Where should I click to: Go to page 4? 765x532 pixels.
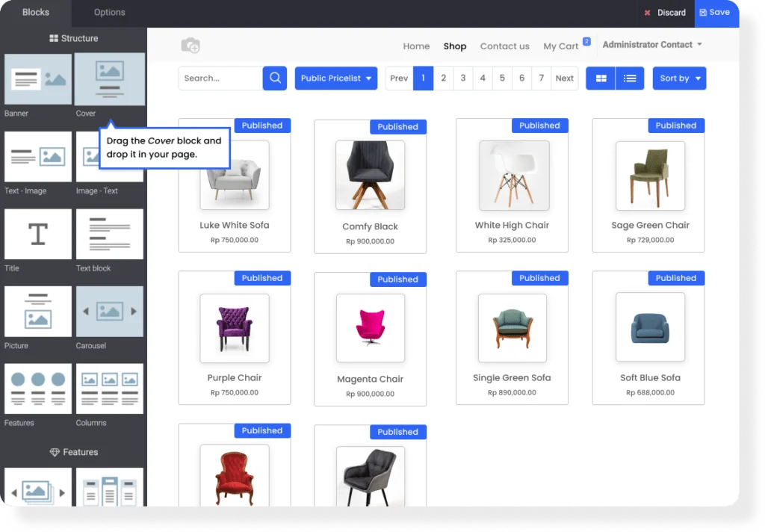click(x=483, y=78)
